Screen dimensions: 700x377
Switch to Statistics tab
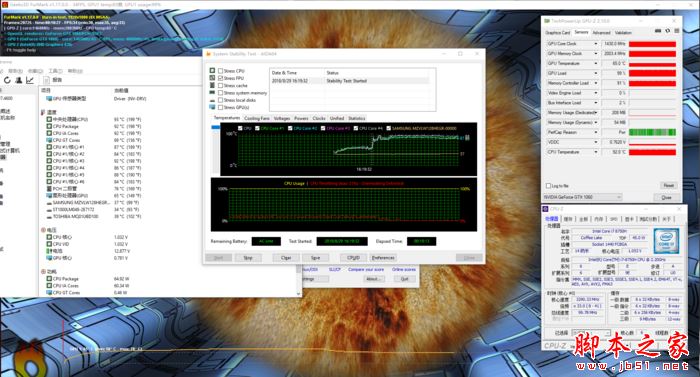pyautogui.click(x=357, y=118)
